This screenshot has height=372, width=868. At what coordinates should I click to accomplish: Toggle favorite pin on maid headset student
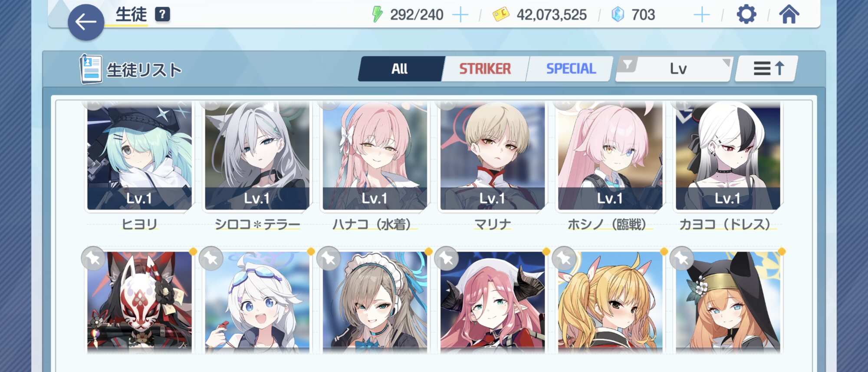point(329,259)
